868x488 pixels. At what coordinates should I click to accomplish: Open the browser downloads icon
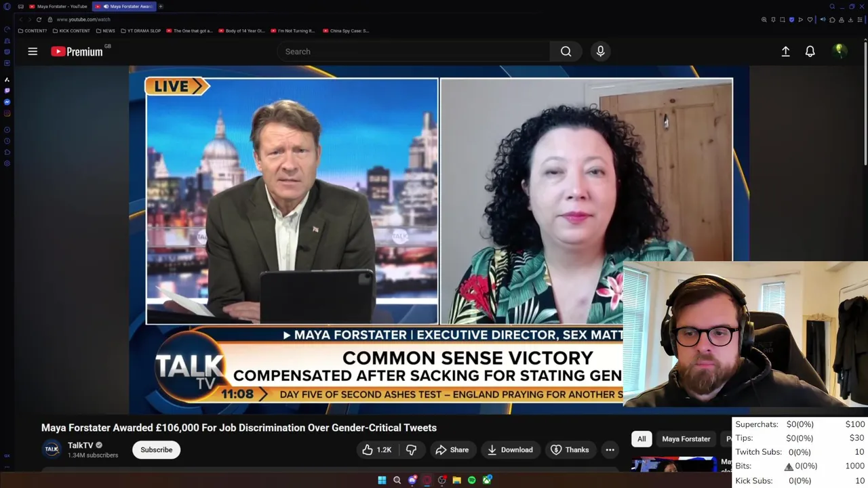pos(850,20)
